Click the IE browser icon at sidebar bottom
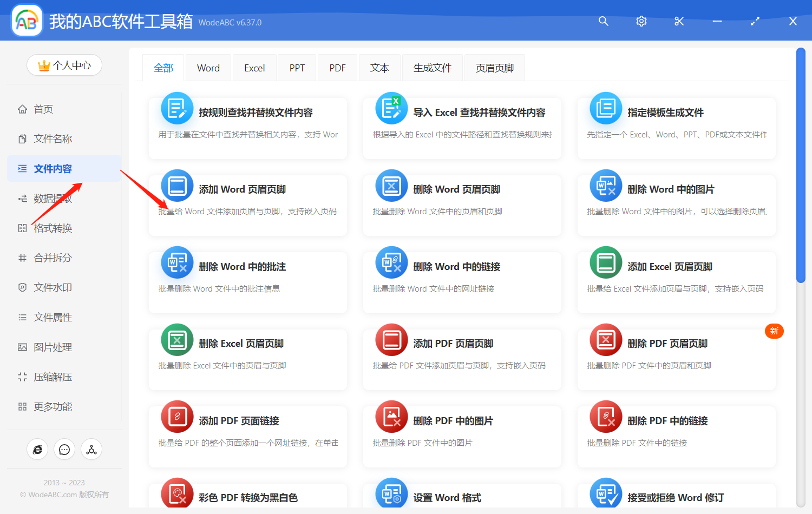 37,449
